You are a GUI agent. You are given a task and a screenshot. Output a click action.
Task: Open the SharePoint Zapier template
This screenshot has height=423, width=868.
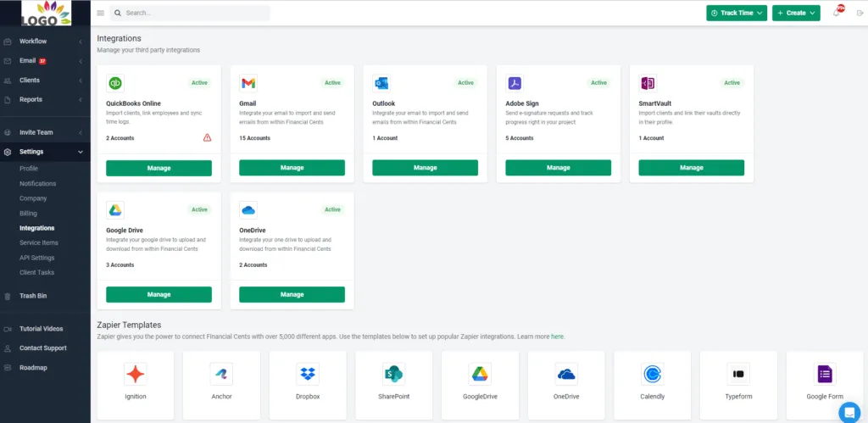(x=393, y=385)
